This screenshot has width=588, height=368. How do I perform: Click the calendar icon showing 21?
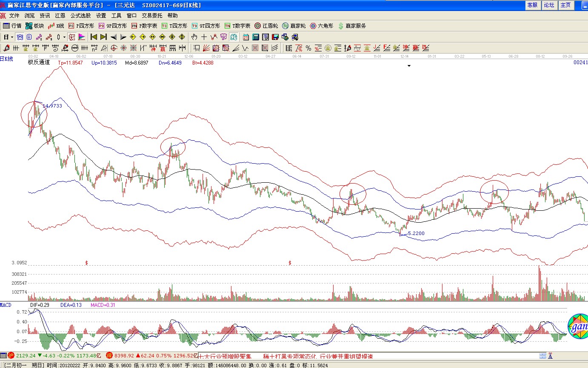pyautogui.click(x=246, y=37)
